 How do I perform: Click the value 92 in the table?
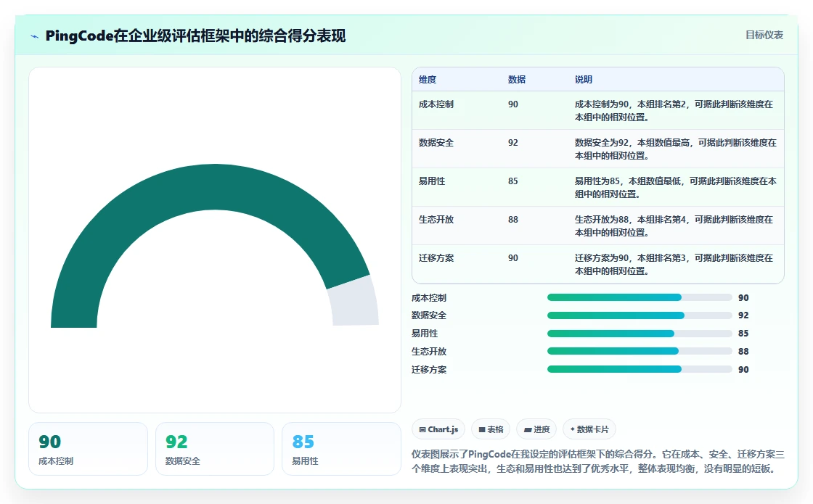pos(512,142)
